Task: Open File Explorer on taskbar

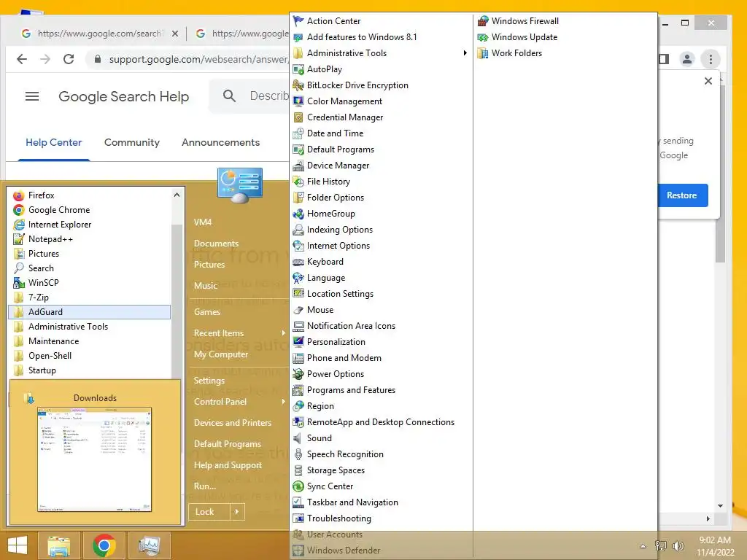Action: (x=58, y=545)
